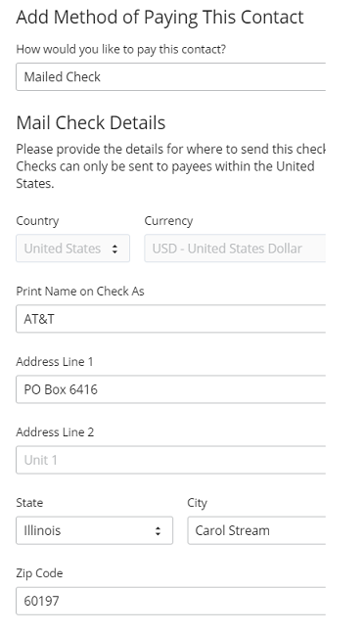The height and width of the screenshot is (633, 364).
Task: Click the Currency label
Action: pyautogui.click(x=168, y=221)
